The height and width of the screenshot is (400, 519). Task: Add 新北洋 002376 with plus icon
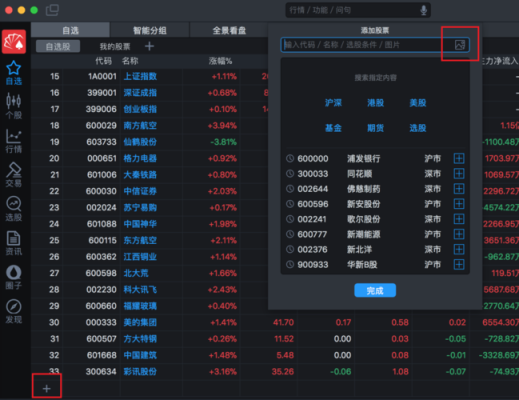(459, 249)
